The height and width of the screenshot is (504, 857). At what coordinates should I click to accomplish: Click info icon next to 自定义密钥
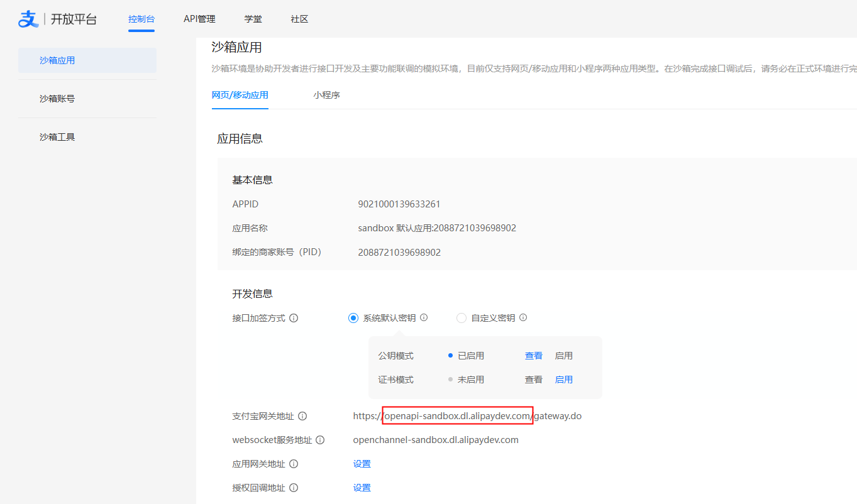(x=523, y=318)
